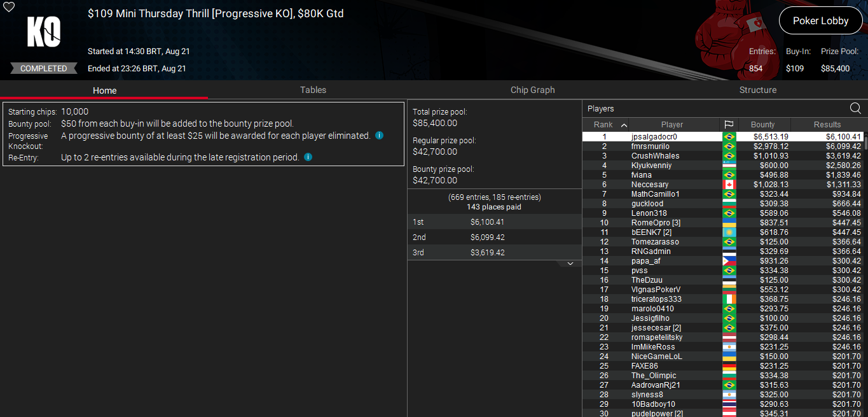The width and height of the screenshot is (868, 417).
Task: Select player Klyukvenniy
Action: coord(722,166)
